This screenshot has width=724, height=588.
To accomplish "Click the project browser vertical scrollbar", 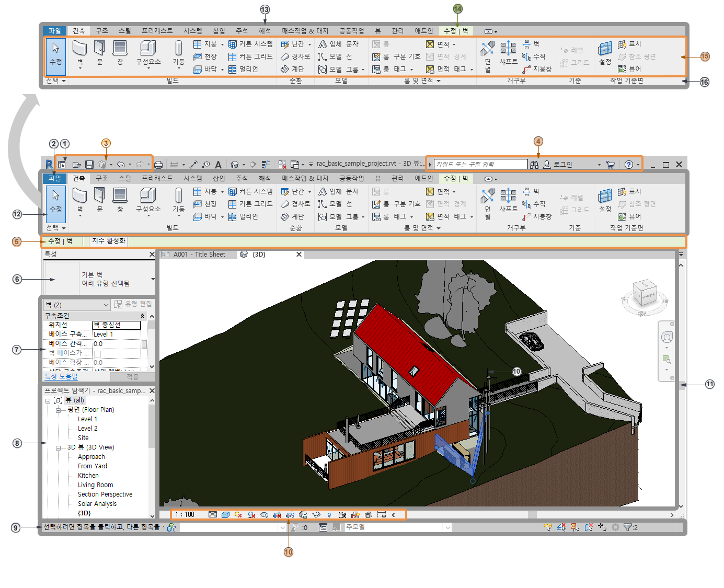I will click(x=152, y=457).
